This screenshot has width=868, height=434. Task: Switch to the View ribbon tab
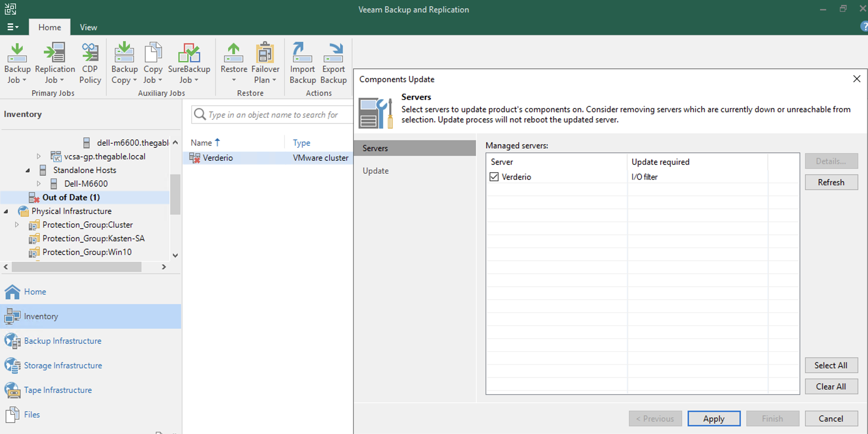[88, 27]
